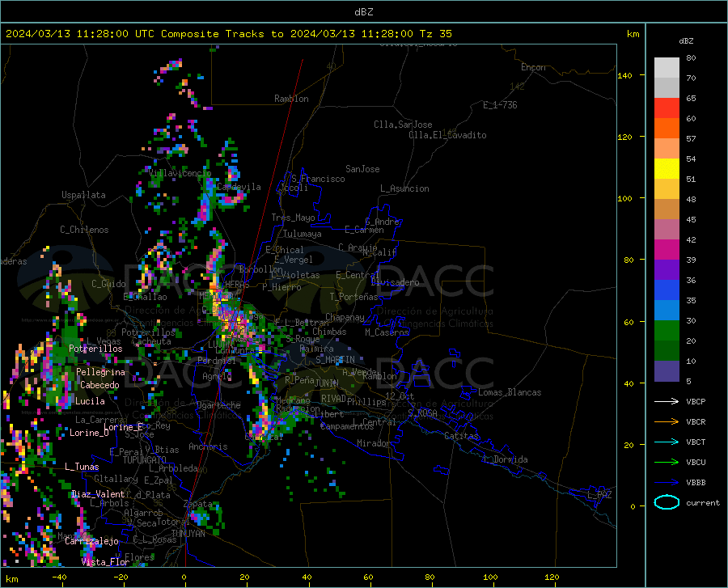The image size is (728, 588).
Task: Click the Divisadero place label
Action: point(395,282)
